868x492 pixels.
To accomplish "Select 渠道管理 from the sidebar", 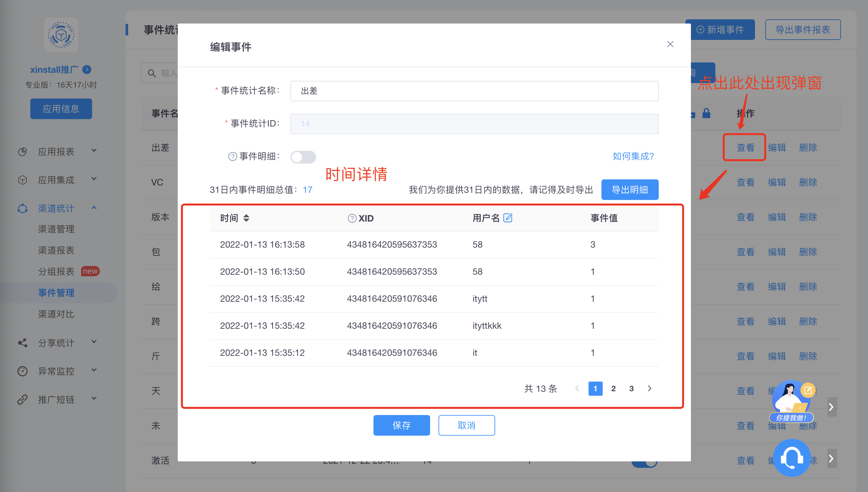I will 56,229.
